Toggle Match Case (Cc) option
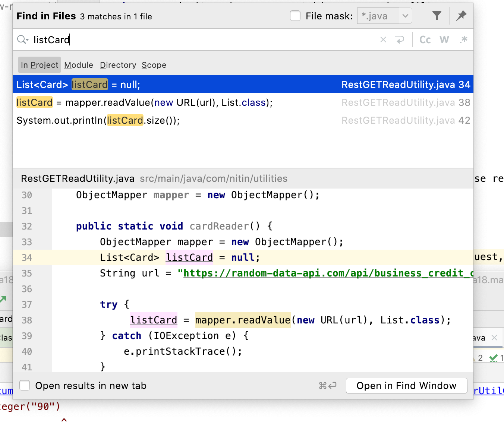This screenshot has width=504, height=430. pos(425,39)
